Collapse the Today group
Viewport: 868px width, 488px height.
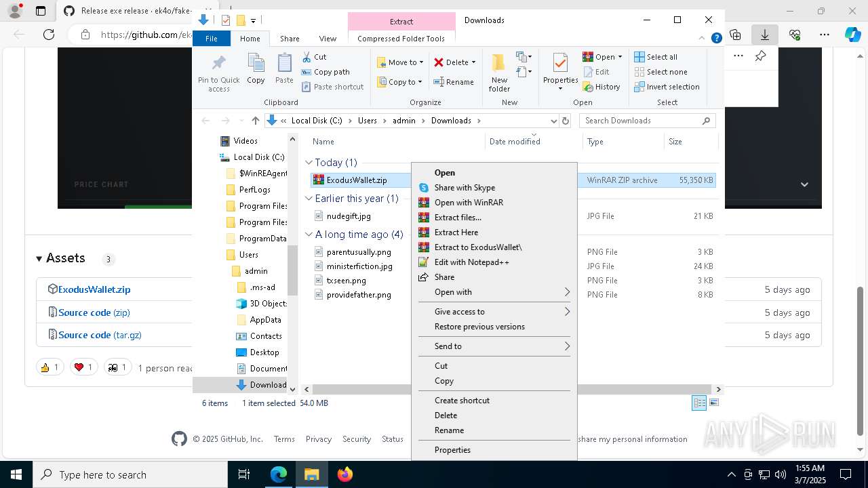coord(309,163)
